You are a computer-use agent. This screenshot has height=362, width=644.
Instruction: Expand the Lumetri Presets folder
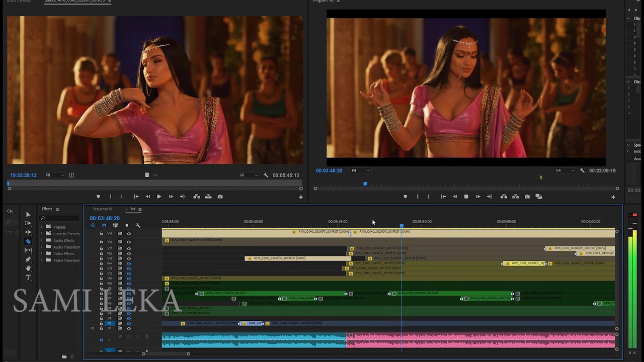click(x=42, y=234)
